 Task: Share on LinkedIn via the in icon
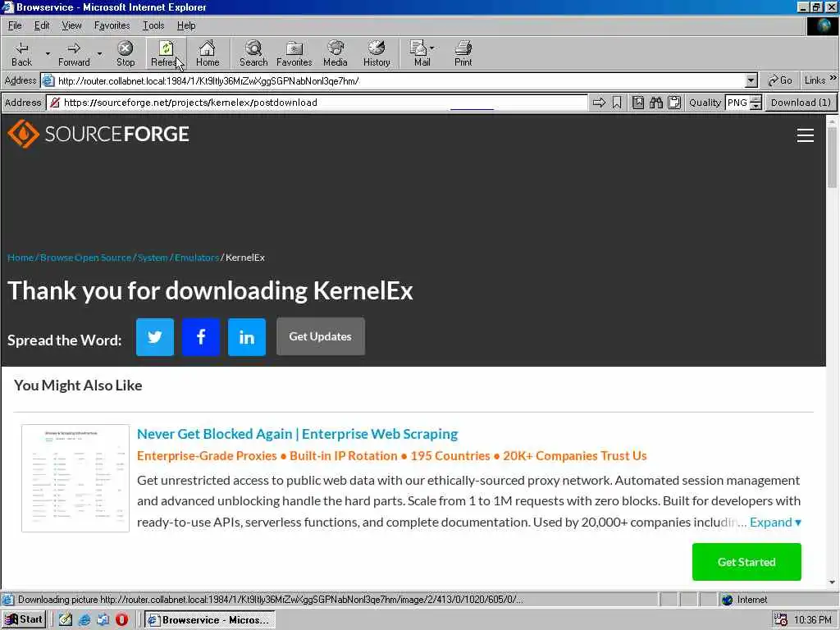(x=247, y=337)
